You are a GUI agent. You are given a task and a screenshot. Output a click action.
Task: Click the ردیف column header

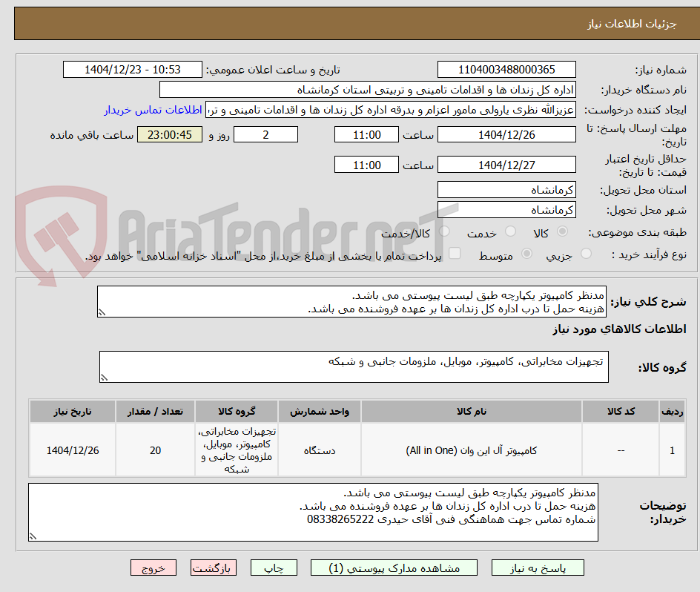(x=673, y=412)
